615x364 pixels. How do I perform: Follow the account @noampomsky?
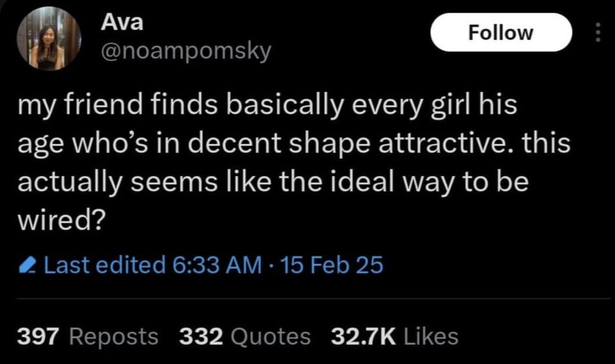501,32
